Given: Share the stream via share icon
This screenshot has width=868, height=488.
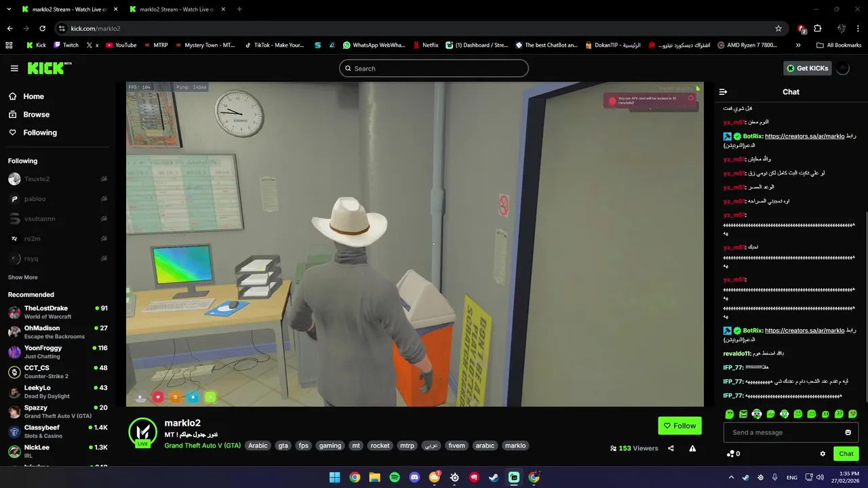Looking at the screenshot, I should click(x=671, y=448).
